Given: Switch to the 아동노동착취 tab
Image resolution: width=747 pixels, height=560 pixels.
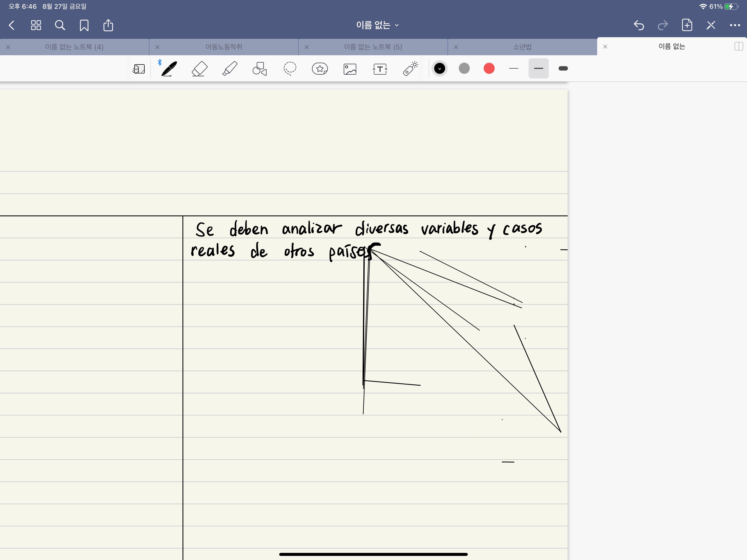Looking at the screenshot, I should [224, 47].
